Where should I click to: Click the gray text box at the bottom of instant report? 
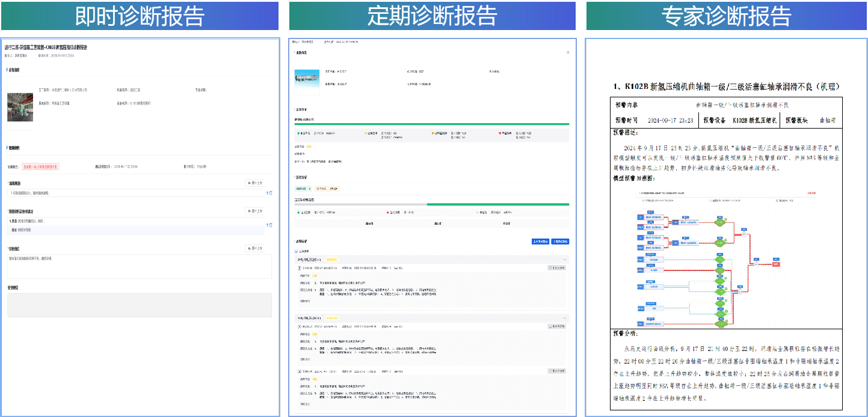[139, 305]
